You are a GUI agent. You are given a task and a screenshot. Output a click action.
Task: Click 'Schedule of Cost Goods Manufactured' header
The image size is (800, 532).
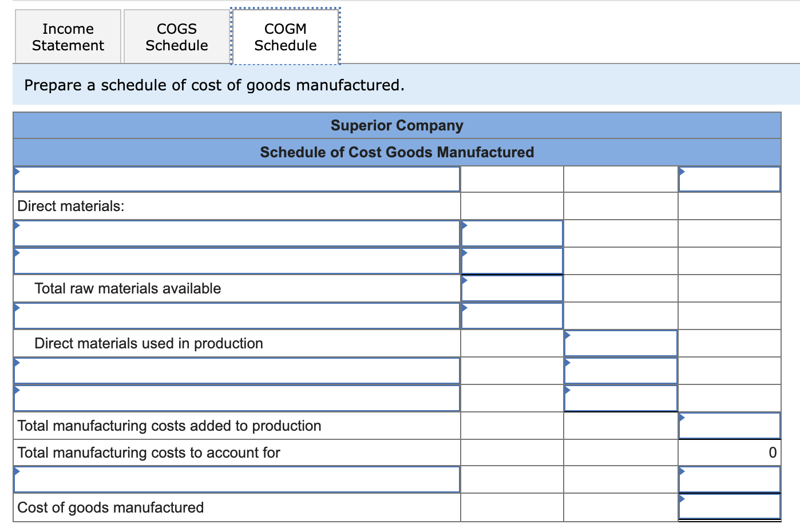(x=397, y=152)
